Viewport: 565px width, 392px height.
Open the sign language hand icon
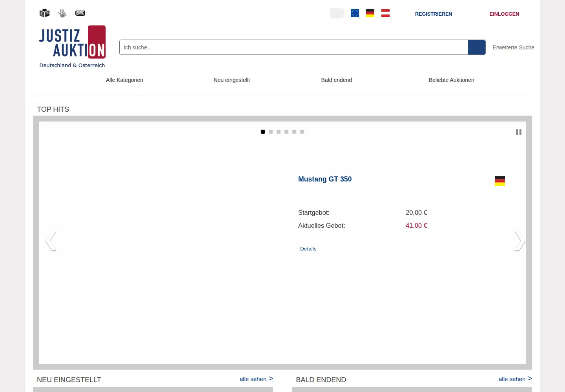(62, 13)
